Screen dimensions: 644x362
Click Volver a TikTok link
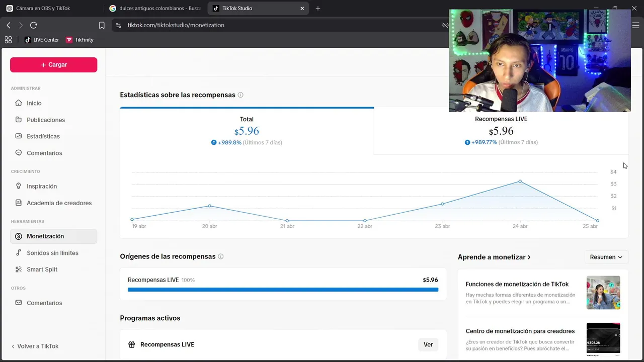[x=35, y=346]
